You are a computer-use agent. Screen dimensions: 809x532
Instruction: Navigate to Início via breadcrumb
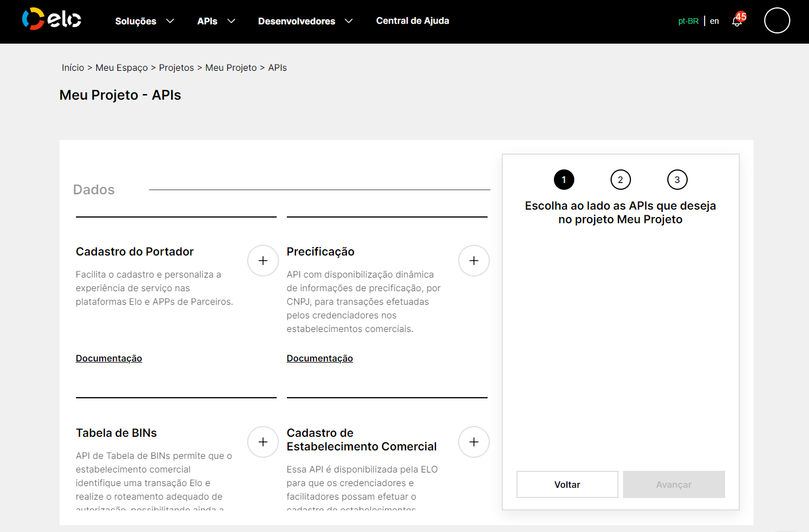point(73,67)
